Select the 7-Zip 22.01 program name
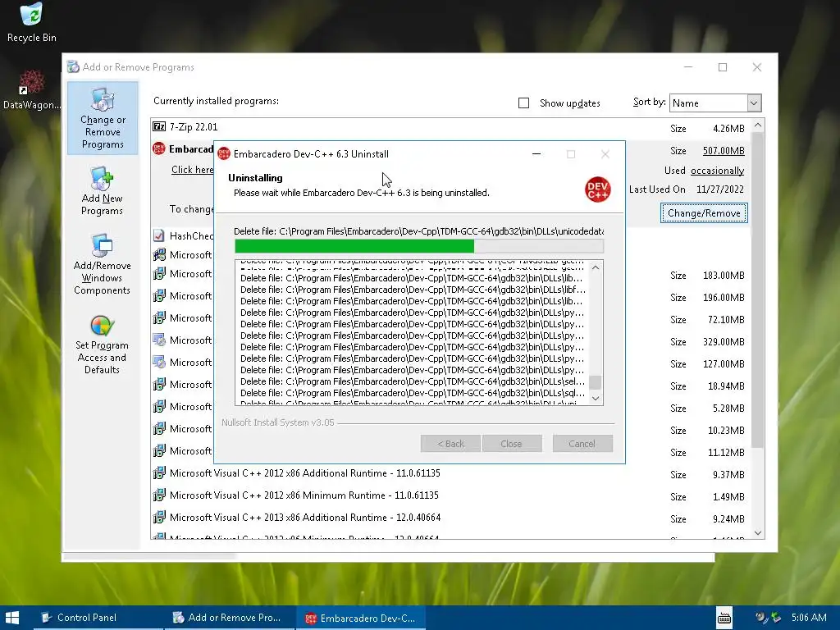Image resolution: width=840 pixels, height=630 pixels. coord(194,127)
